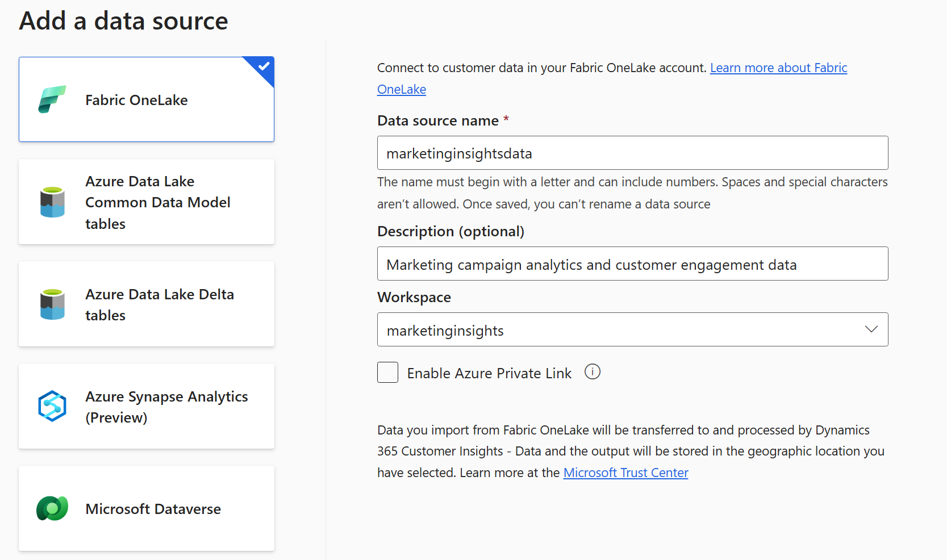947x560 pixels.
Task: Select Azure Synapse Analytics (Preview) source
Action: point(147,406)
